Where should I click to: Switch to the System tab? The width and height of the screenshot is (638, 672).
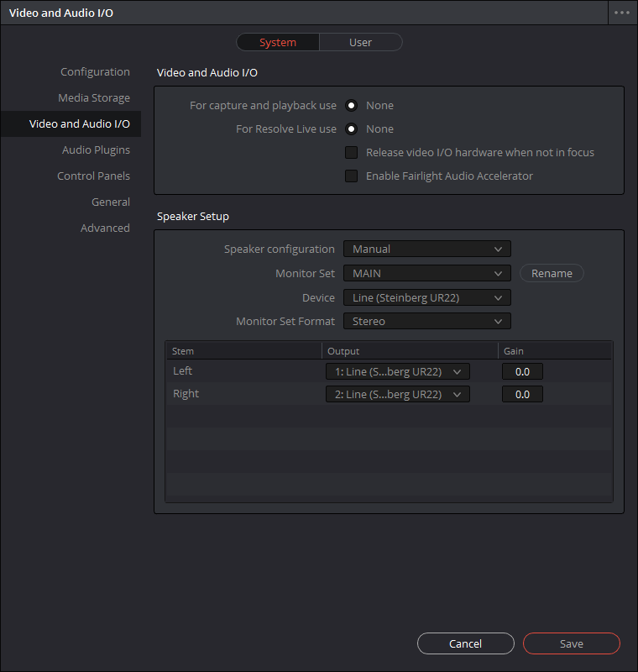click(x=278, y=43)
